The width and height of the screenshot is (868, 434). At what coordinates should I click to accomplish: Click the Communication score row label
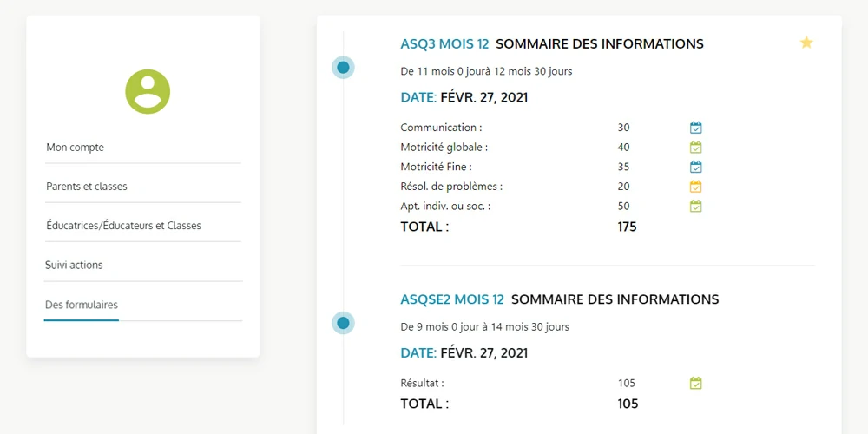coord(441,128)
